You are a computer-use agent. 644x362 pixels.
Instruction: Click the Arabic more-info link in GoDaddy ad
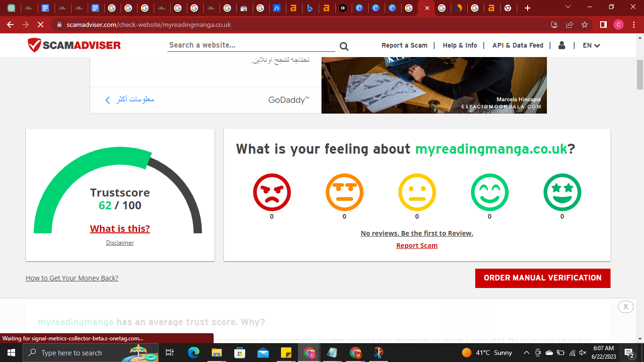point(130,99)
